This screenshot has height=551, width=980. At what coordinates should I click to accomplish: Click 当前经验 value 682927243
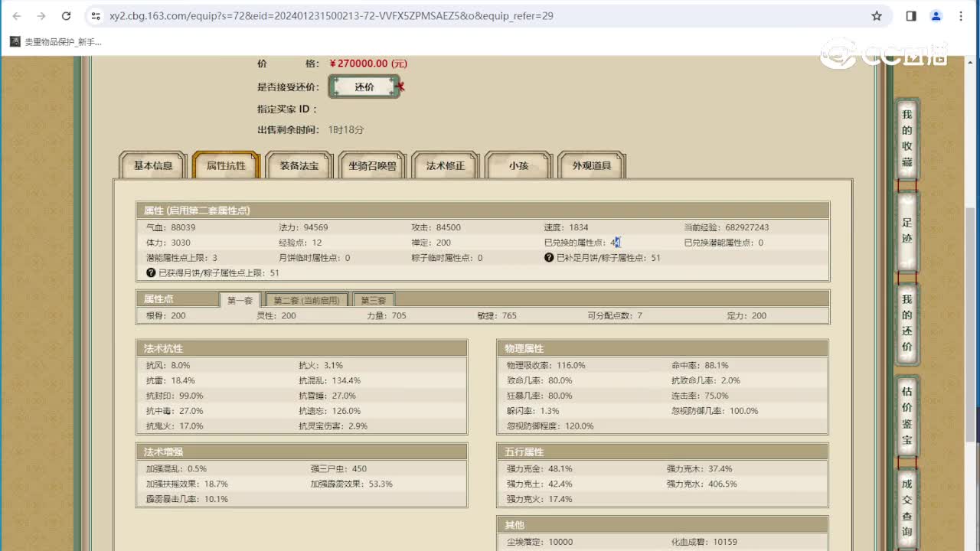[746, 227]
